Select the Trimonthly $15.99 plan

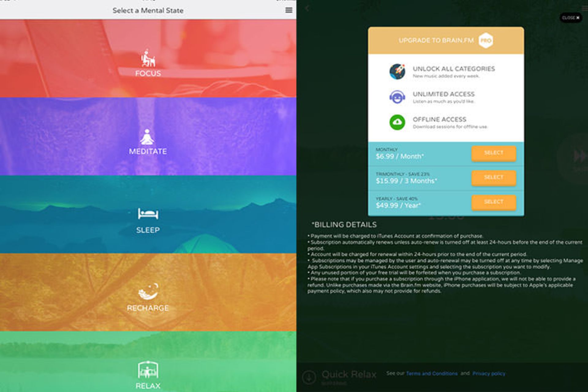pos(494,178)
